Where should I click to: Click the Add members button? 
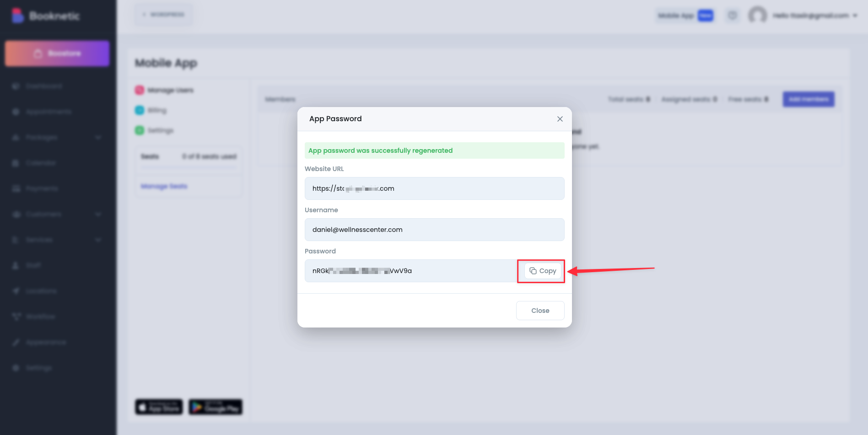click(808, 99)
